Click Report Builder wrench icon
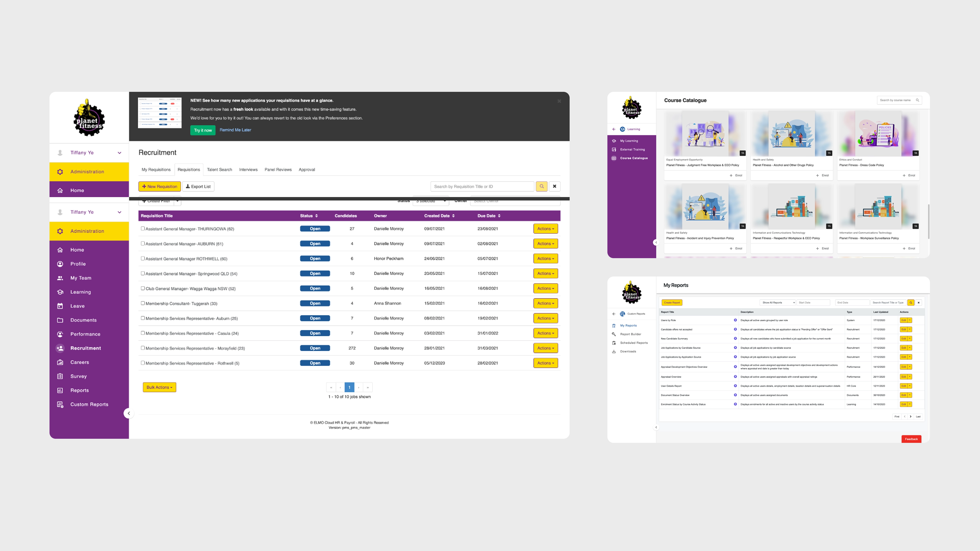This screenshot has width=980, height=551. pyautogui.click(x=614, y=334)
